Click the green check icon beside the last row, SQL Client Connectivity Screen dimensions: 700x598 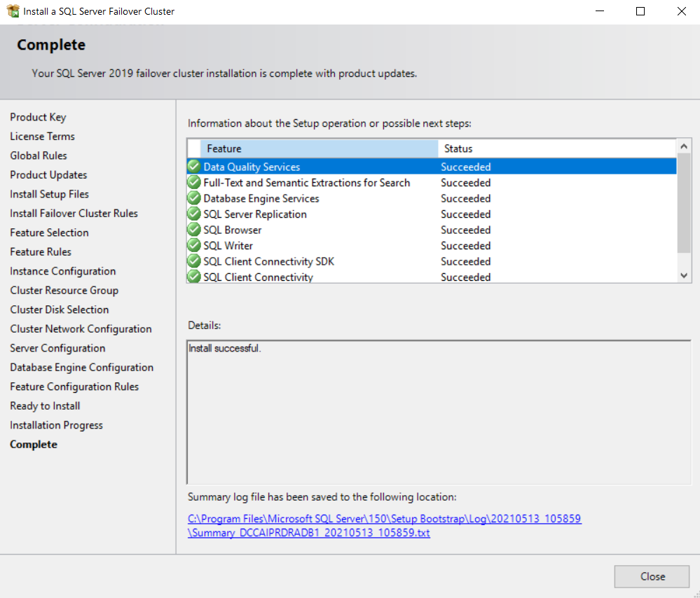[194, 276]
